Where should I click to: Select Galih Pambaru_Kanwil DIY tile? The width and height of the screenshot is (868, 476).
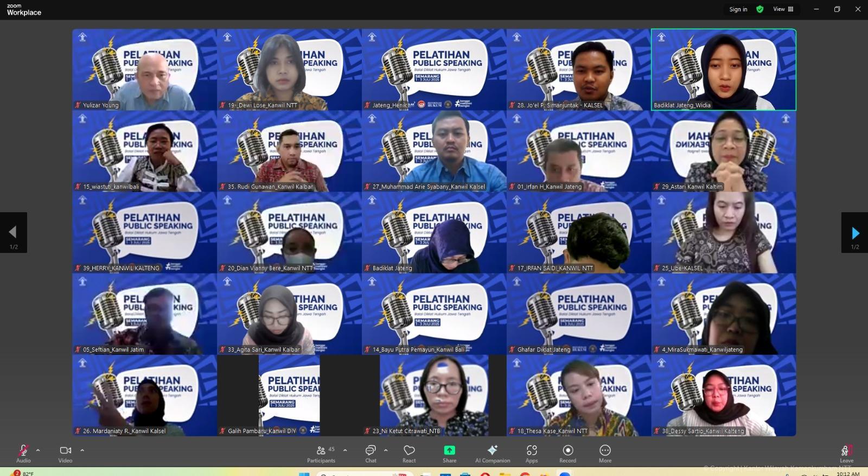tap(289, 395)
